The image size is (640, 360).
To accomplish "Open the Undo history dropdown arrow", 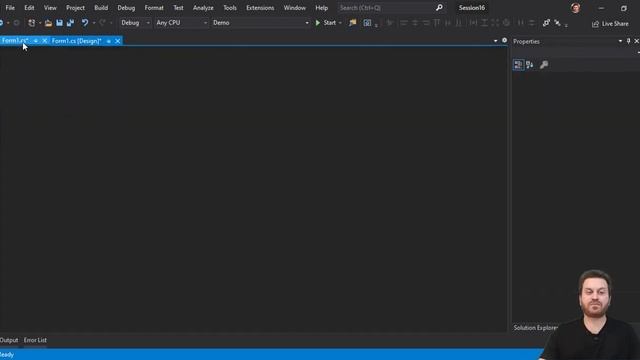I will [94, 23].
